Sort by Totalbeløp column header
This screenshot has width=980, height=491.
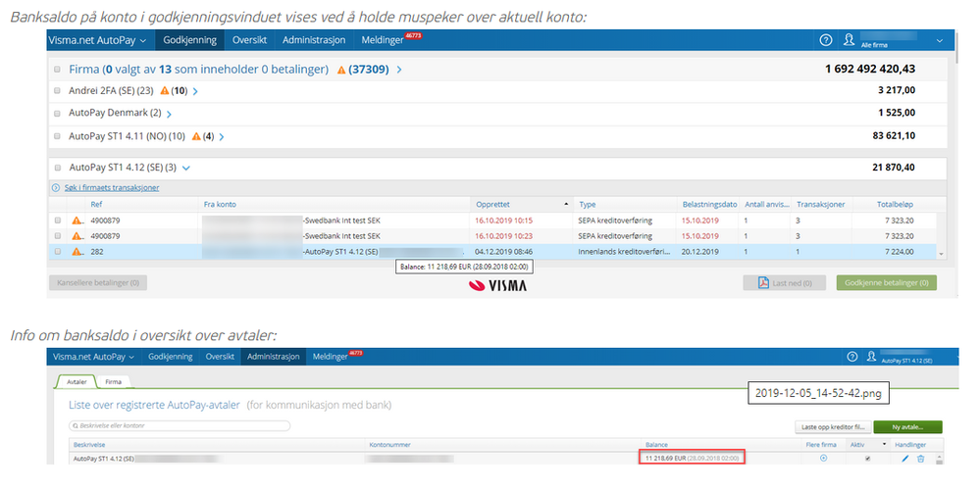[895, 204]
